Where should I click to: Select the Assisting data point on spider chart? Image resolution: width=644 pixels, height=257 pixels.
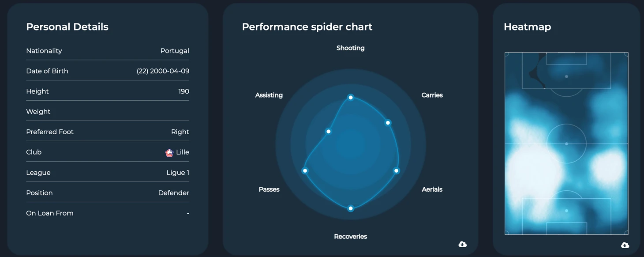click(328, 132)
